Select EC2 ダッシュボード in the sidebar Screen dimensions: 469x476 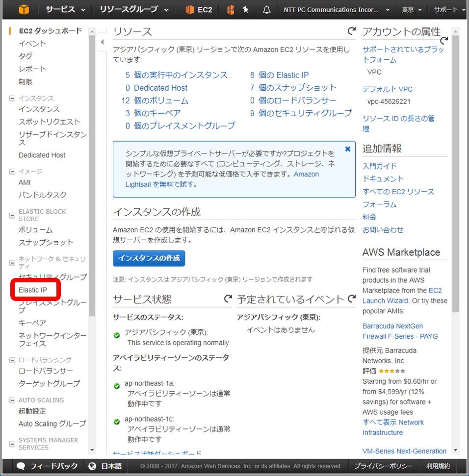pos(51,31)
